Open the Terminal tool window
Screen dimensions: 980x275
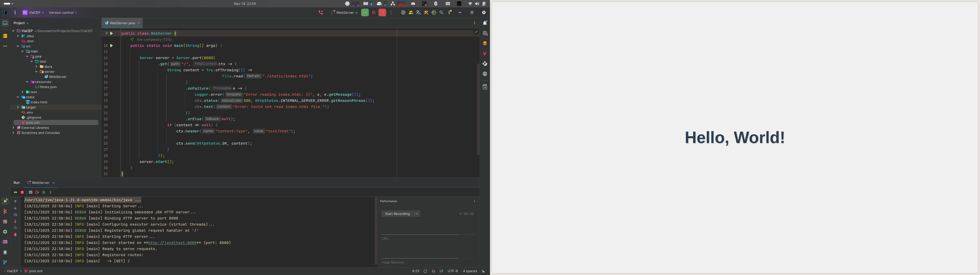point(5,242)
